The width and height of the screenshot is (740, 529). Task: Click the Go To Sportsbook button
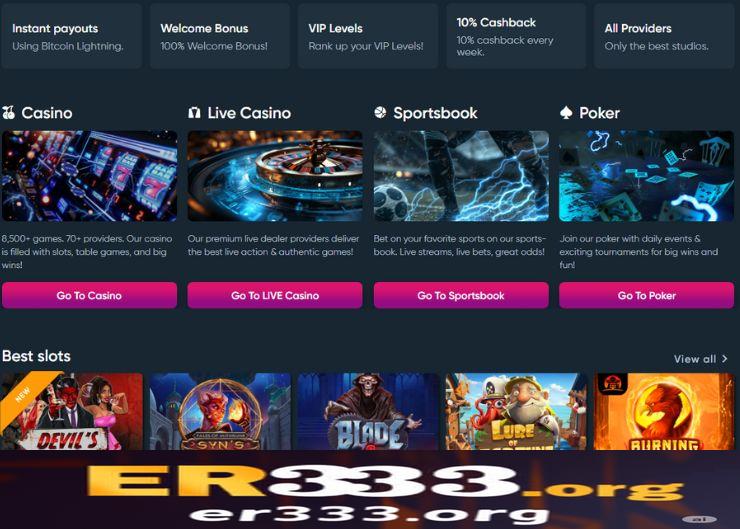pyautogui.click(x=461, y=295)
